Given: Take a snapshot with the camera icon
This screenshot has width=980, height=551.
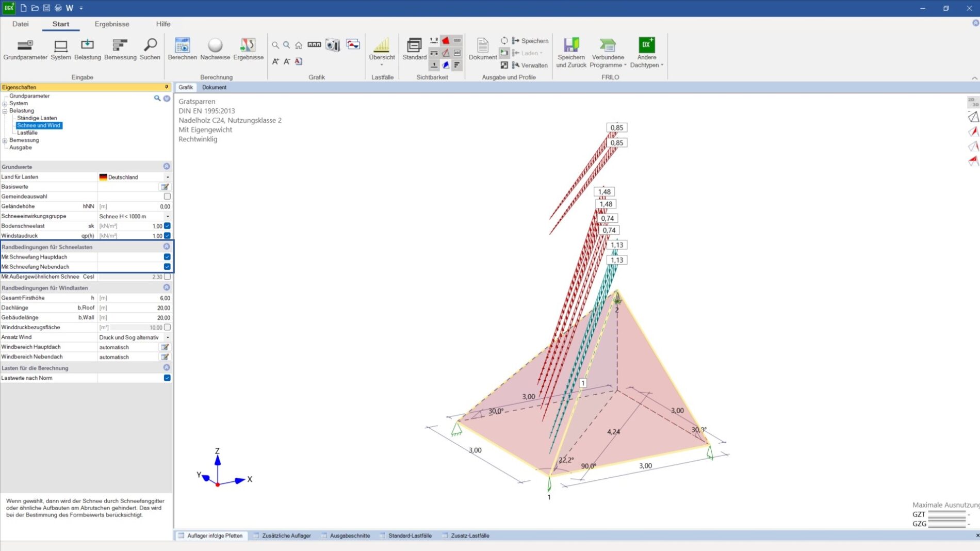Looking at the screenshot, I should point(333,45).
